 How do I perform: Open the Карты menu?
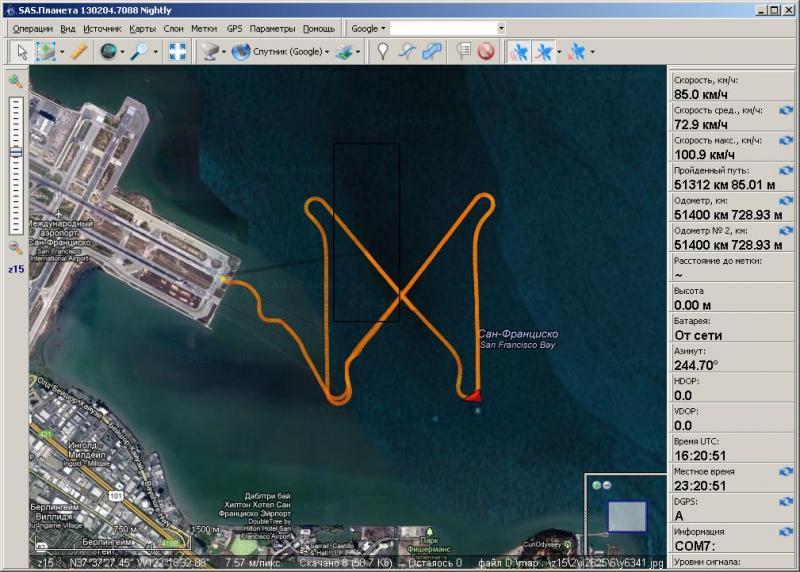pyautogui.click(x=142, y=29)
